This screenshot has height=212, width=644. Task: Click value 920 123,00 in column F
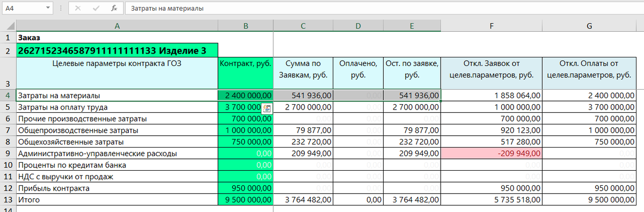point(491,130)
